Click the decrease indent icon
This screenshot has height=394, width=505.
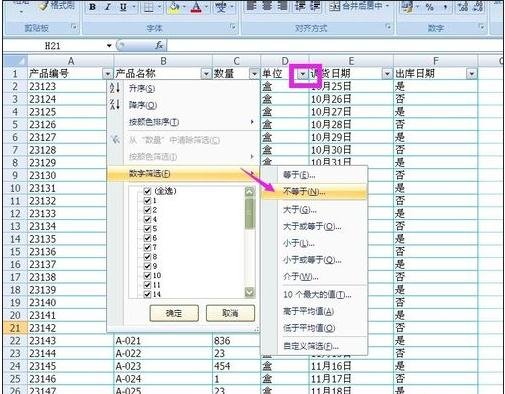tap(300, 6)
